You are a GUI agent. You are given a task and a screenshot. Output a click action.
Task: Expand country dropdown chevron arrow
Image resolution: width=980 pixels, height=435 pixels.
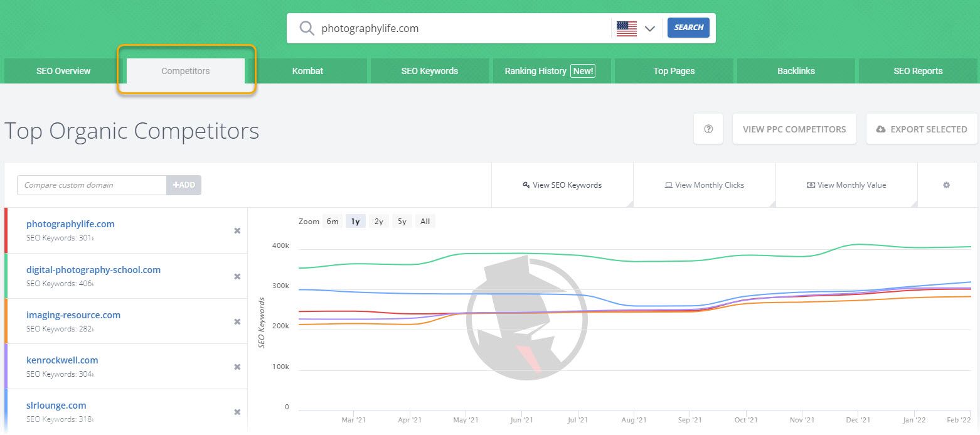[649, 28]
